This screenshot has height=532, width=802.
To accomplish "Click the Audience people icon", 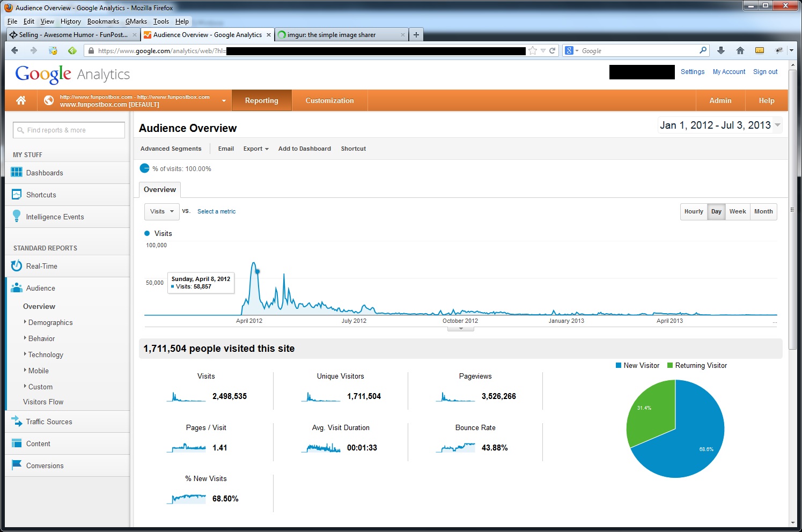I will click(17, 287).
